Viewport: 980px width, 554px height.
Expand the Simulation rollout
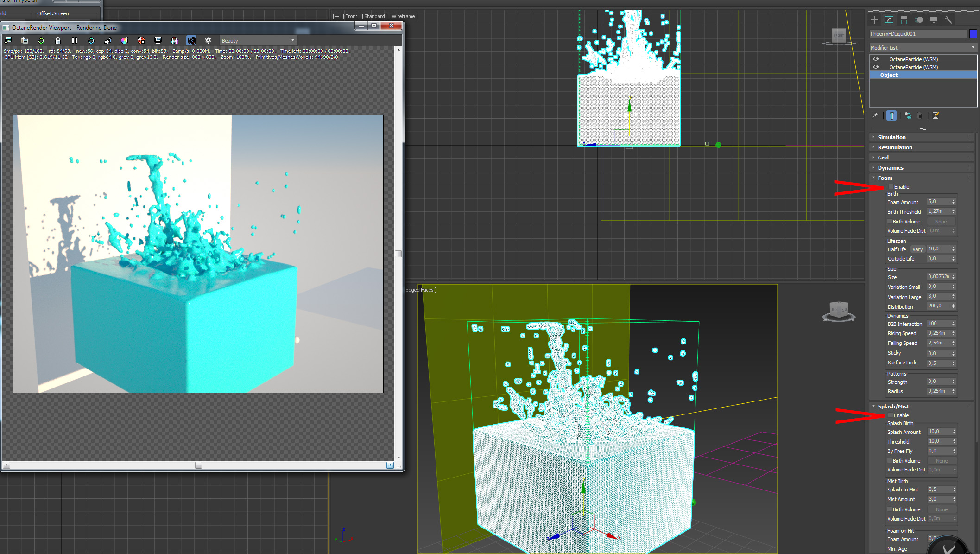coord(891,137)
